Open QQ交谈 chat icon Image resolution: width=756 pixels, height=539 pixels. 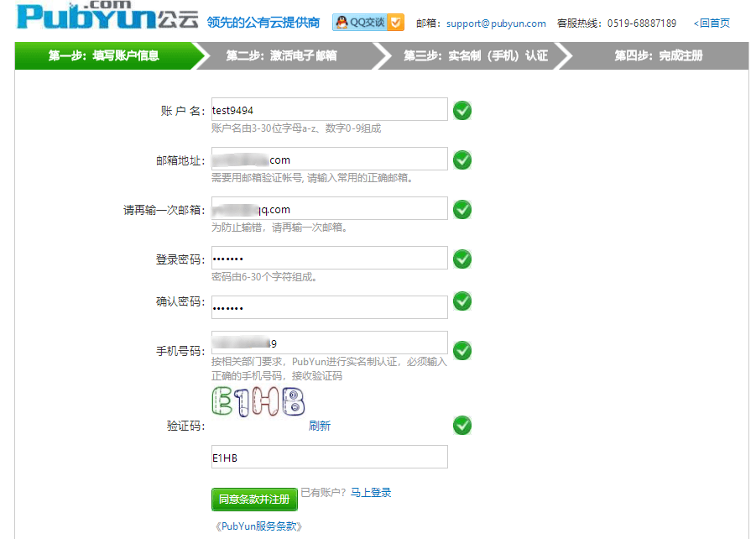pos(368,22)
